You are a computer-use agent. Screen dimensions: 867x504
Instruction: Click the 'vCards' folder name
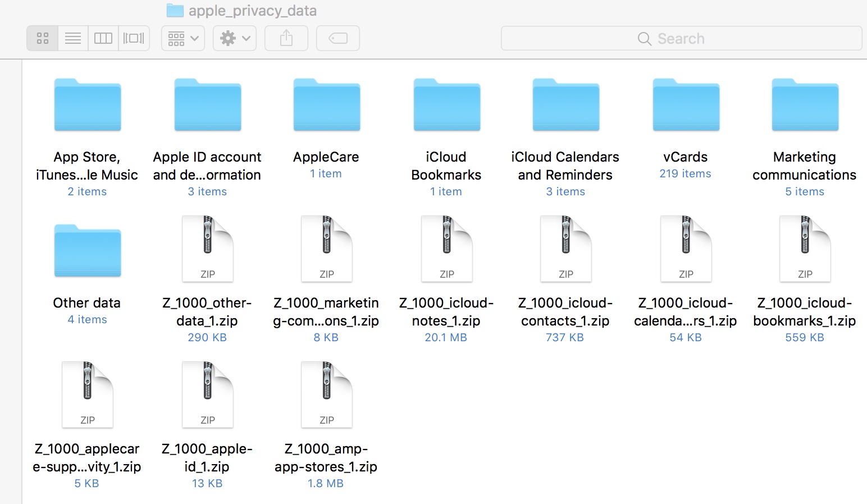(685, 157)
